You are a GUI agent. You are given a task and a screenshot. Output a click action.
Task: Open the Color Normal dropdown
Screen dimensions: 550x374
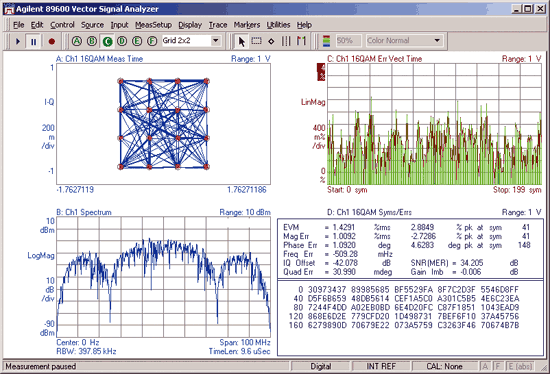[x=437, y=41]
